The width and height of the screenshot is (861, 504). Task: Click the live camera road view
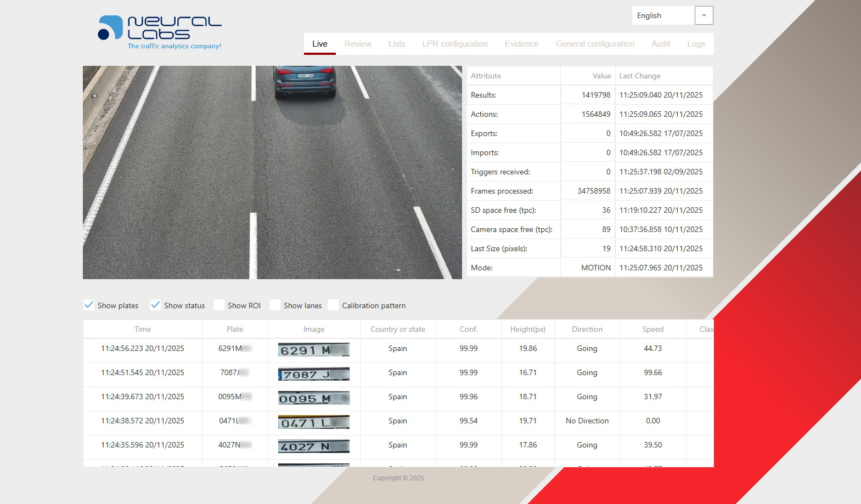click(272, 172)
